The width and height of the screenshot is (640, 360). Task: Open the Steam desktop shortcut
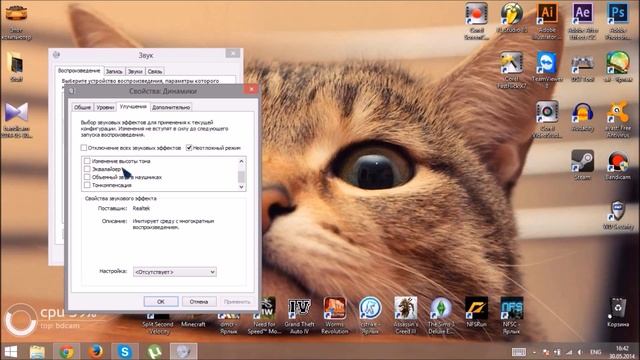(582, 165)
